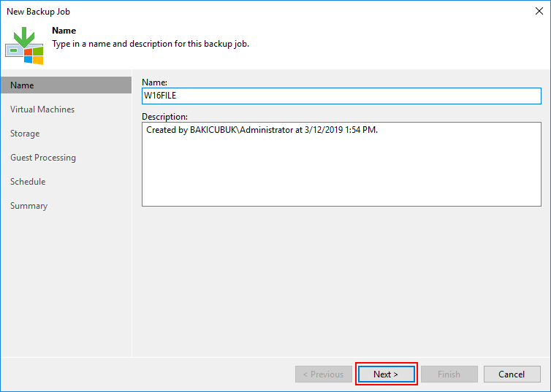Click the disabled Previous button
Viewport: 551px width, 392px height.
click(x=323, y=374)
